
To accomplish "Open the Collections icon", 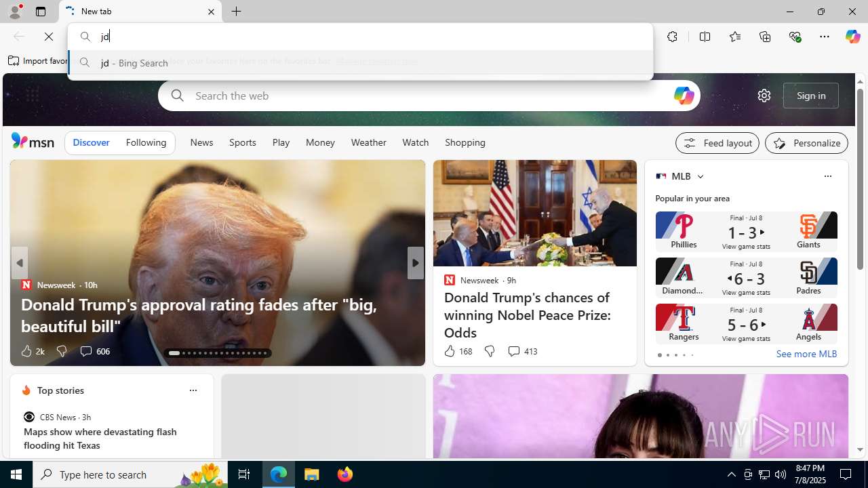I will coord(765,37).
